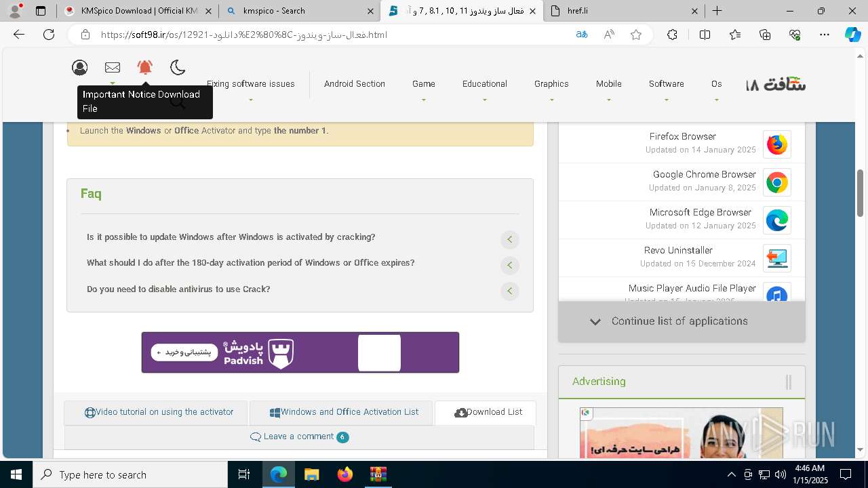Open File Explorer from the taskbar
Viewport: 868px width, 488px height.
pyautogui.click(x=311, y=474)
